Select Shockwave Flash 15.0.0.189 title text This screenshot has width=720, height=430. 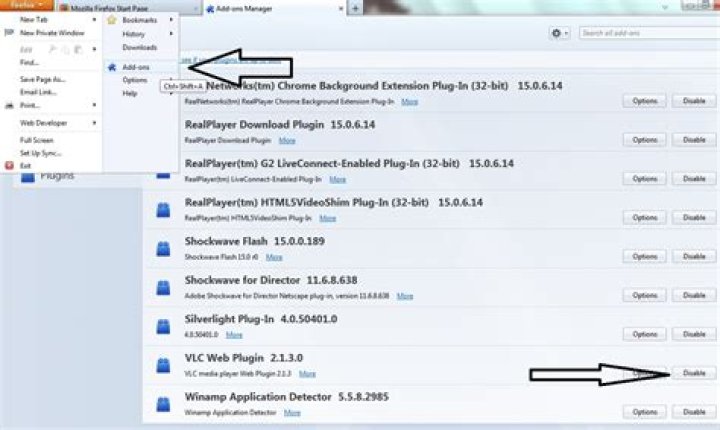254,241
